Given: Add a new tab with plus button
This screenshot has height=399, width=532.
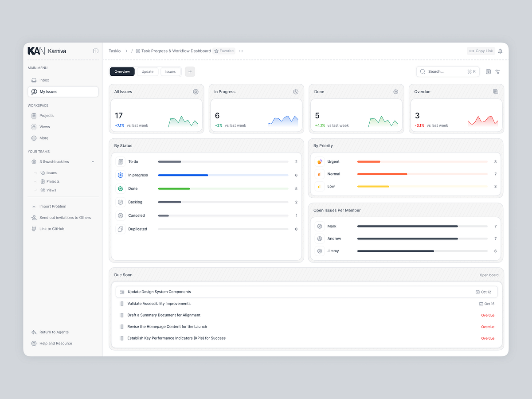Looking at the screenshot, I should coord(190,72).
